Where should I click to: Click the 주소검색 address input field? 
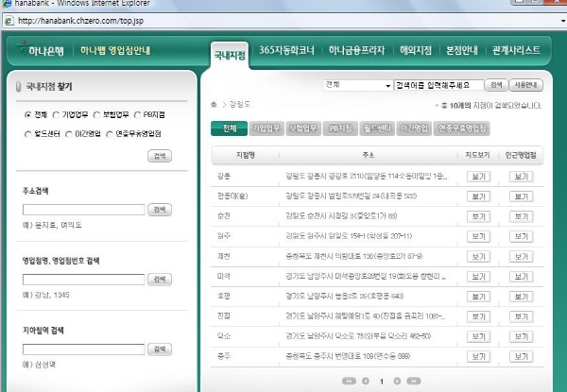[83, 209]
